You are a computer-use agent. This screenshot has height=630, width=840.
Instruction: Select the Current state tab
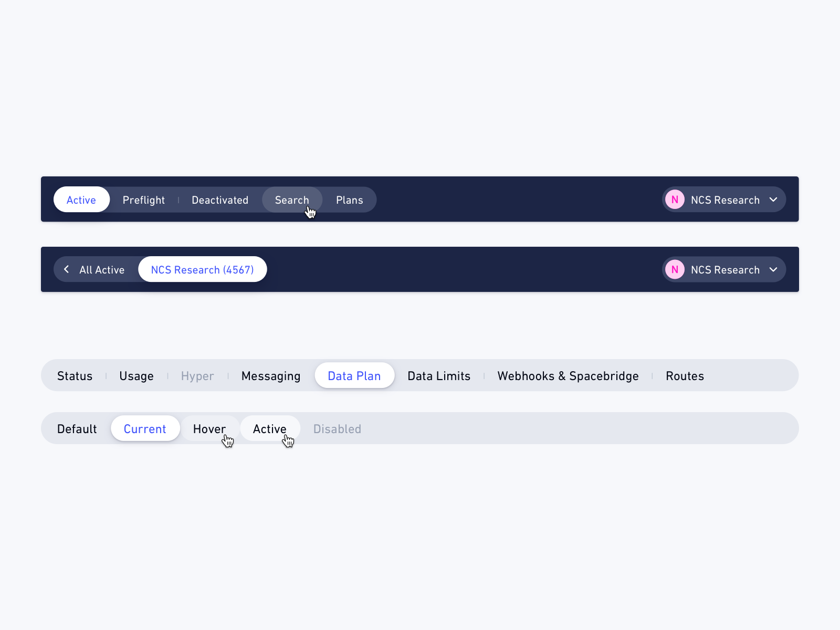(x=145, y=429)
